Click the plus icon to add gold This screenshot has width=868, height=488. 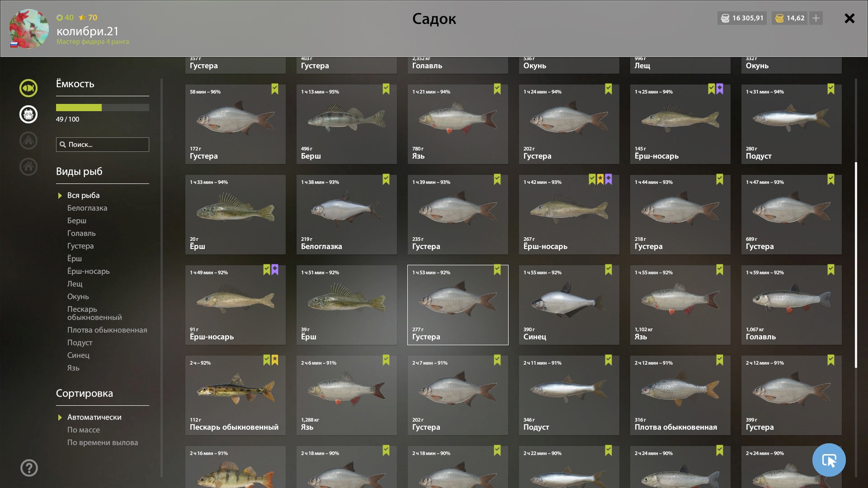816,18
